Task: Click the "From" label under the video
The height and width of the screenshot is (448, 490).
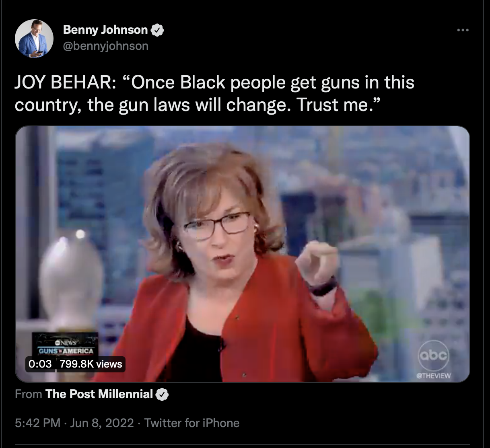Action: [29, 394]
